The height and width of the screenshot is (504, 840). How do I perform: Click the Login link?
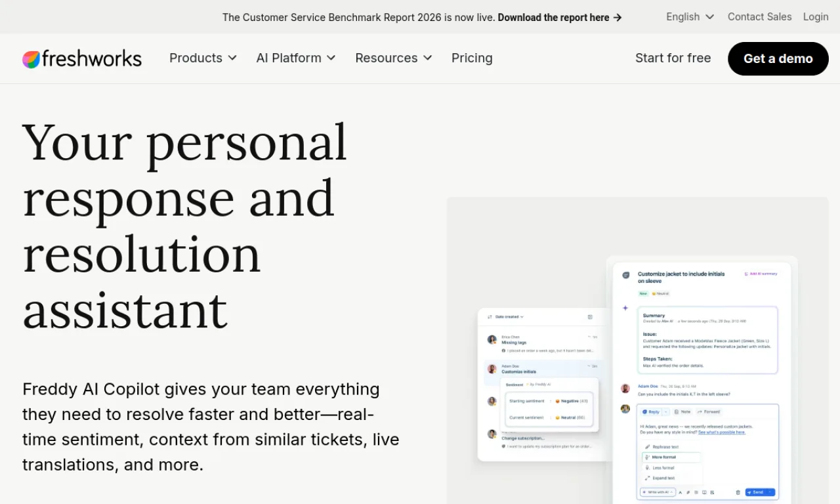816,17
